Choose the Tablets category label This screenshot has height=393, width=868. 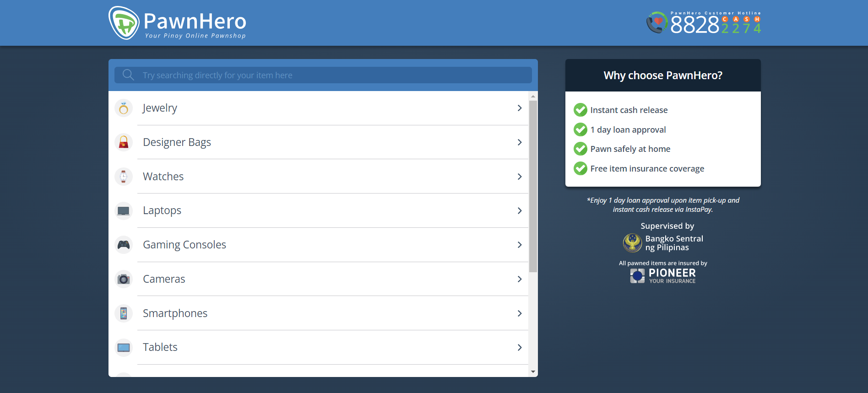(x=160, y=347)
